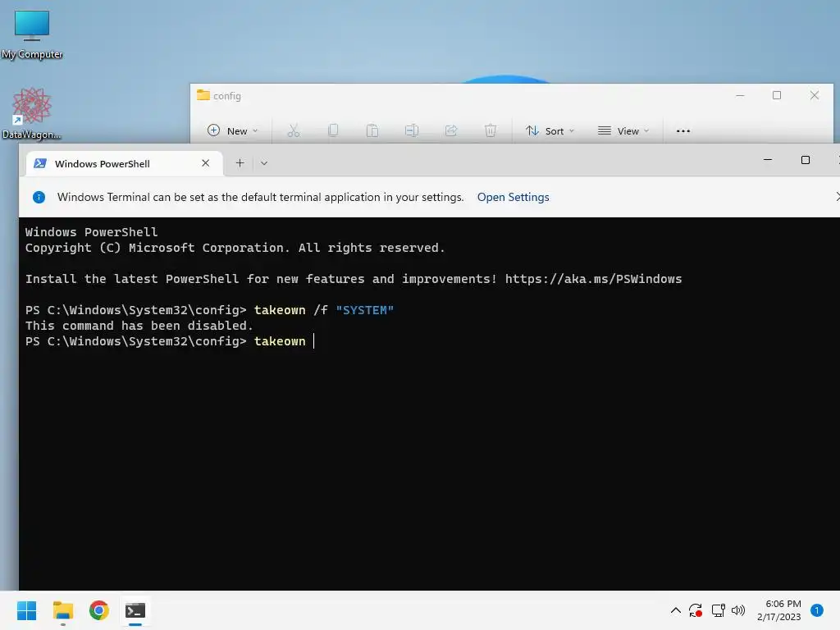Expand the terminal profile dropdown chevron
The height and width of the screenshot is (630, 840).
click(x=264, y=163)
